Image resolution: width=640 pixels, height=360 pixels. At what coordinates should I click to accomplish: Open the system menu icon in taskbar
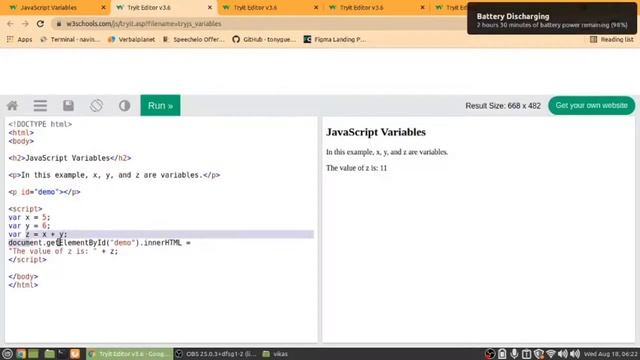click(7, 354)
